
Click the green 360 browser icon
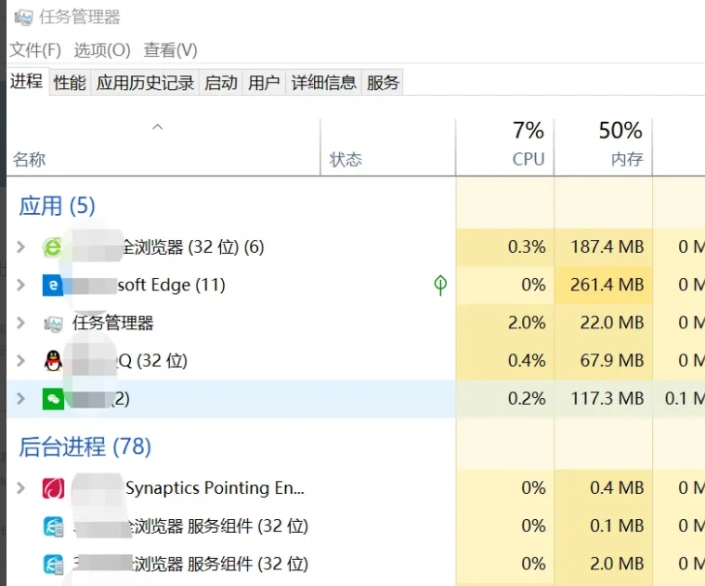52,247
